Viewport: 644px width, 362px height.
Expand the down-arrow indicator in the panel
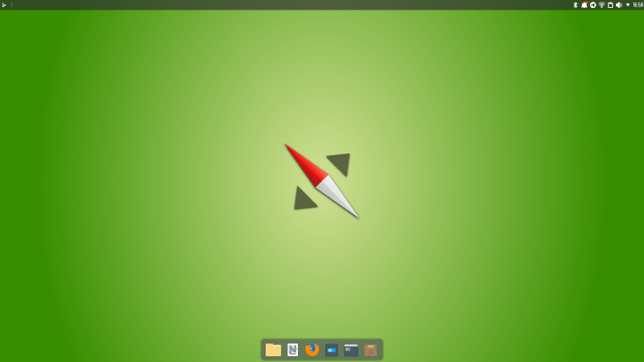[x=628, y=5]
